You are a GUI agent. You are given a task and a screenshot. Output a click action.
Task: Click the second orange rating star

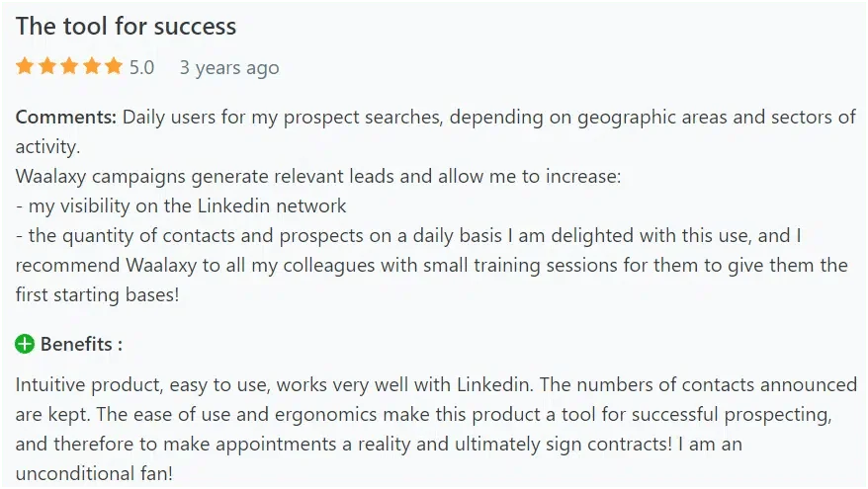[x=47, y=66]
